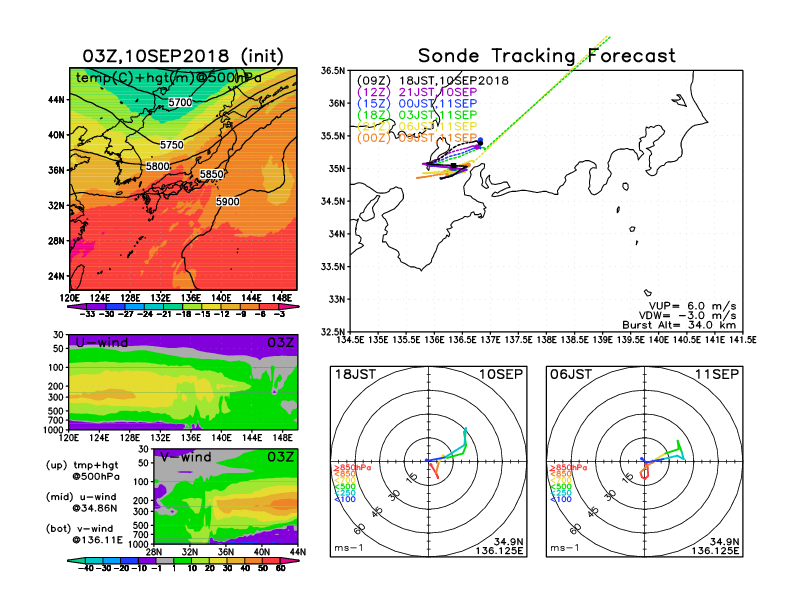Click the 5800 height contour label
Viewport: 792px width, 612px height.
coord(158,166)
